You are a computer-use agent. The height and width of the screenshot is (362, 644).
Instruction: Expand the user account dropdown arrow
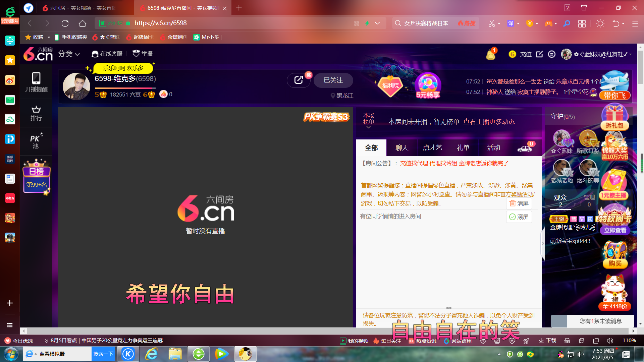[631, 54]
